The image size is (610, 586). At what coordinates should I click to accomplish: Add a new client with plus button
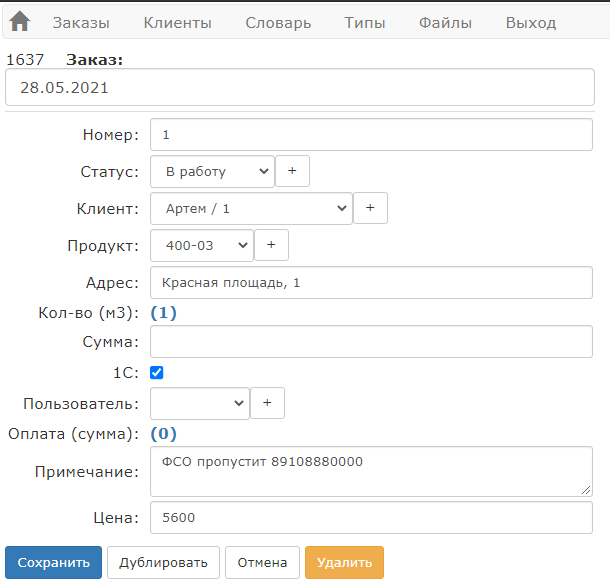pos(370,208)
